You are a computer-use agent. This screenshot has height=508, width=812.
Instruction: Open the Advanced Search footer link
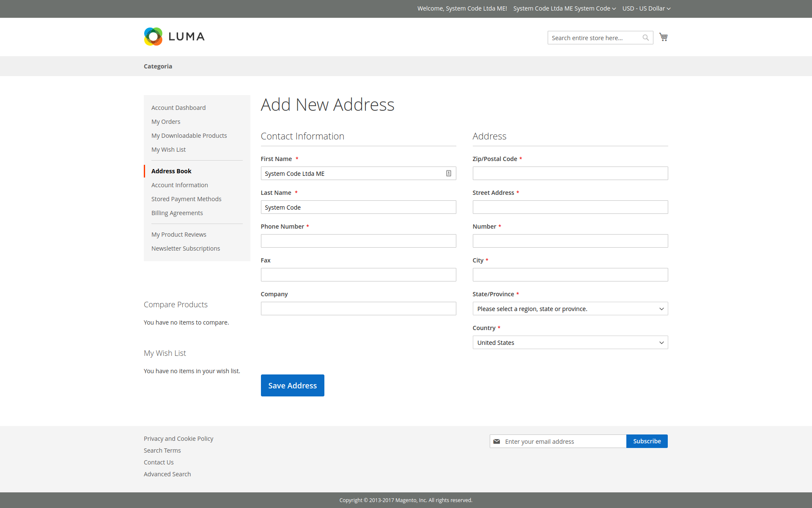167,474
